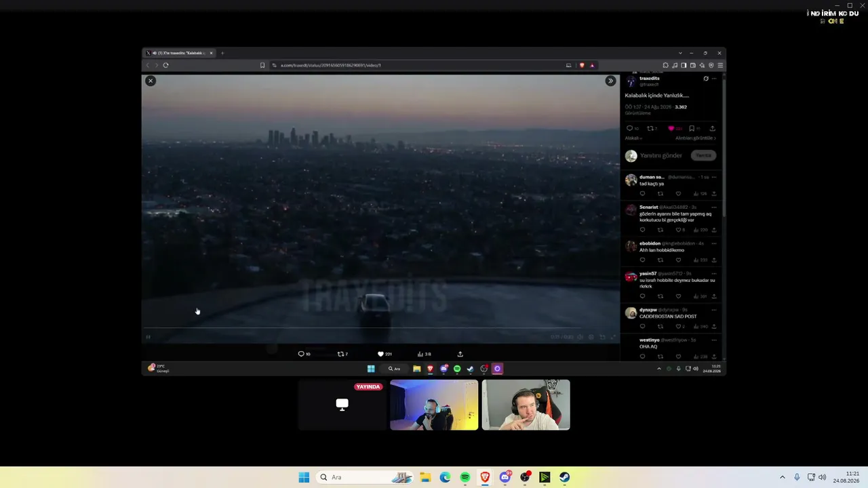This screenshot has width=868, height=488.
Task: Open Discord from the taskbar
Action: (x=505, y=477)
